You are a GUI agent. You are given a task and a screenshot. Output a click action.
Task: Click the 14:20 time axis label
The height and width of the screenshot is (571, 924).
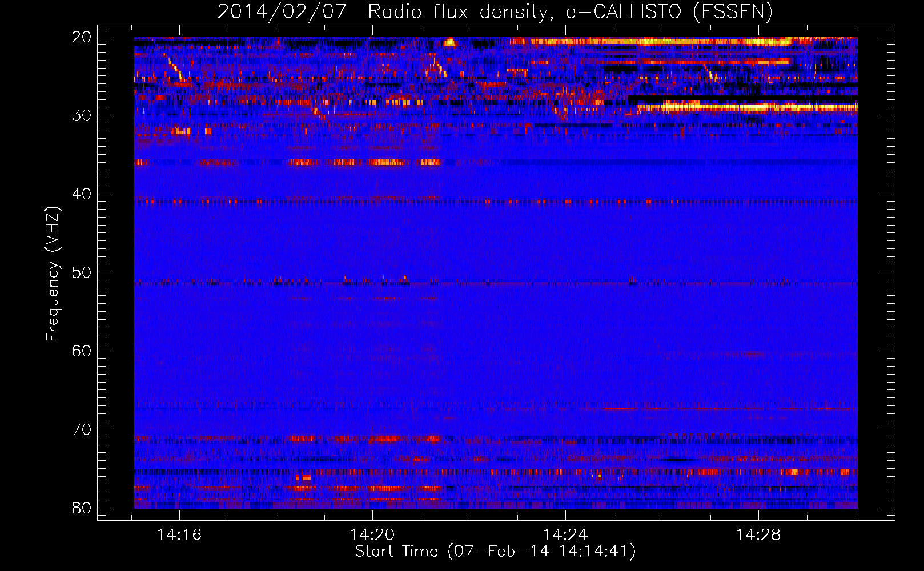pos(372,535)
